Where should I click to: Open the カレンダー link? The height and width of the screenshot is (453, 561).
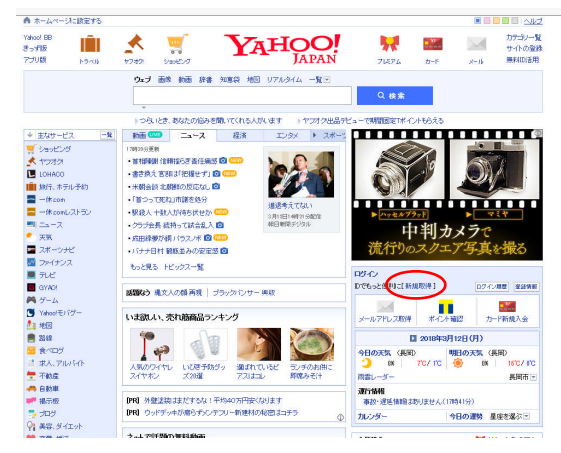pyautogui.click(x=372, y=416)
